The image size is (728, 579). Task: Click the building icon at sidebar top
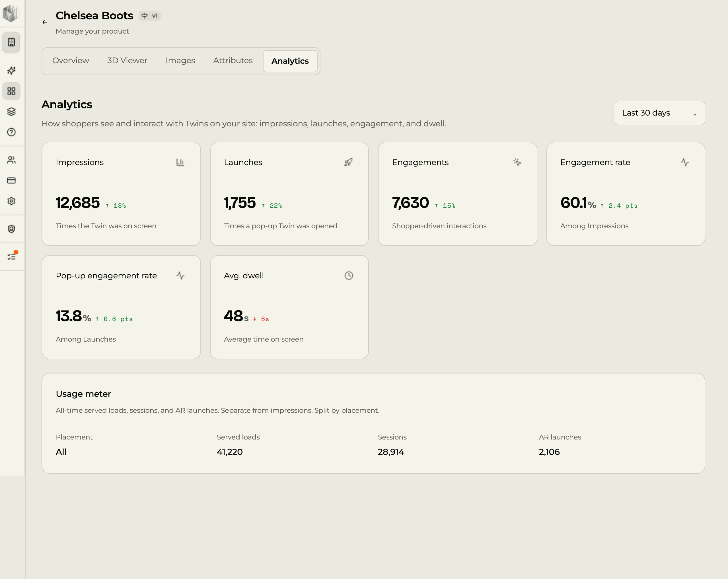point(11,42)
